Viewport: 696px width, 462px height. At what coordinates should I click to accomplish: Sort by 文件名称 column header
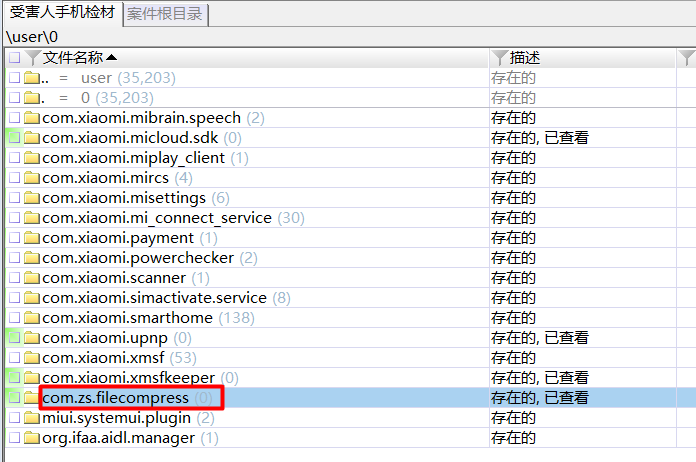pos(73,58)
